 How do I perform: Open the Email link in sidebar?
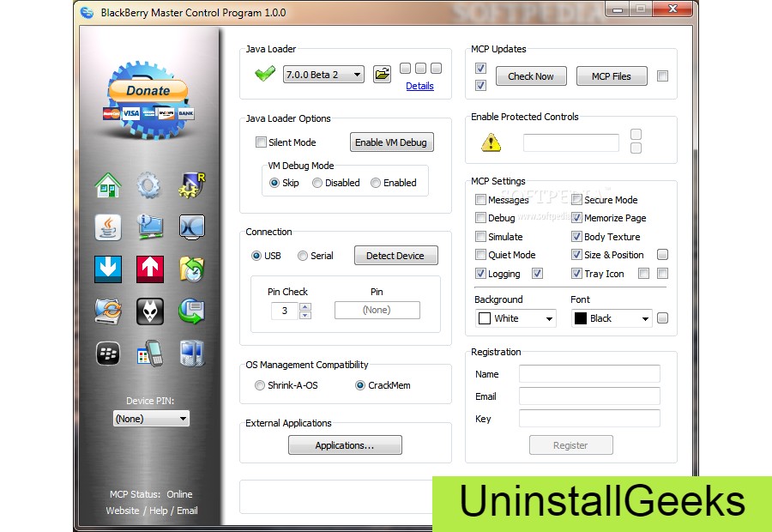187,511
